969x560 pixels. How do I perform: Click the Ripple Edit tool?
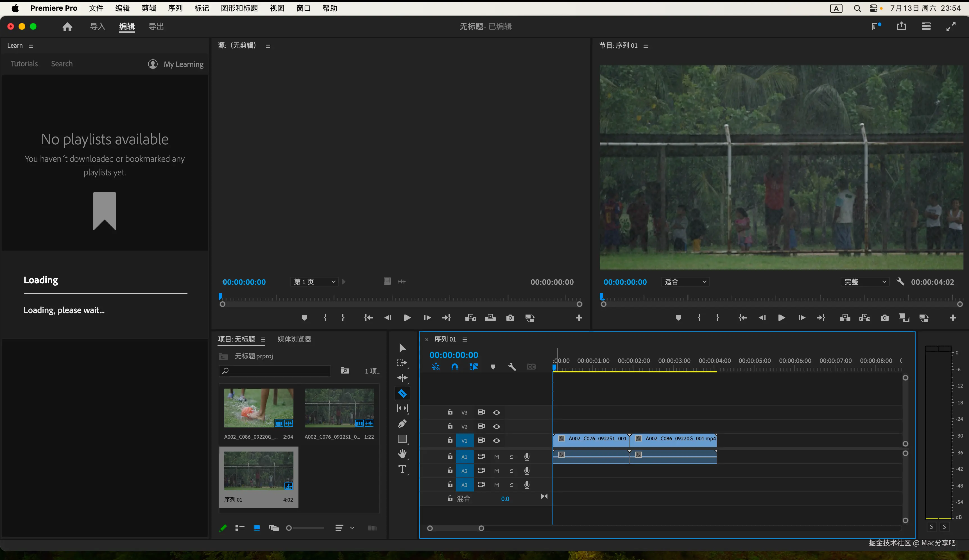point(402,378)
